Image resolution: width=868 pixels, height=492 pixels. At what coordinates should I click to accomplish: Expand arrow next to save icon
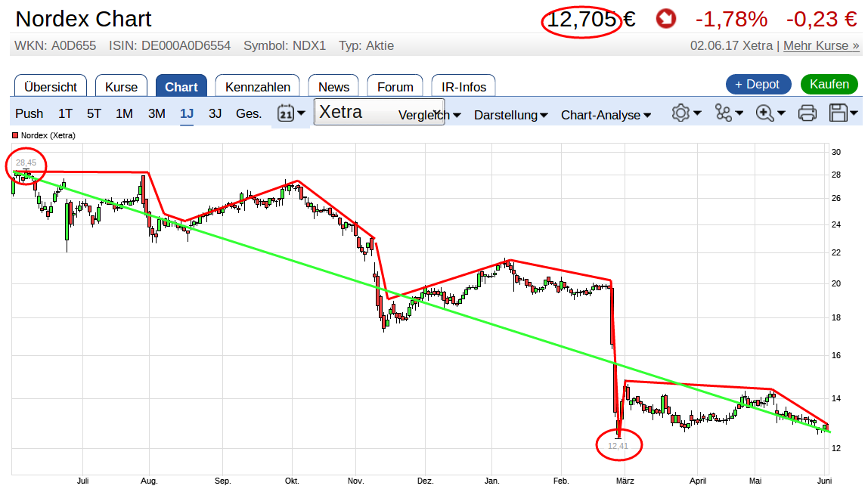pyautogui.click(x=854, y=113)
